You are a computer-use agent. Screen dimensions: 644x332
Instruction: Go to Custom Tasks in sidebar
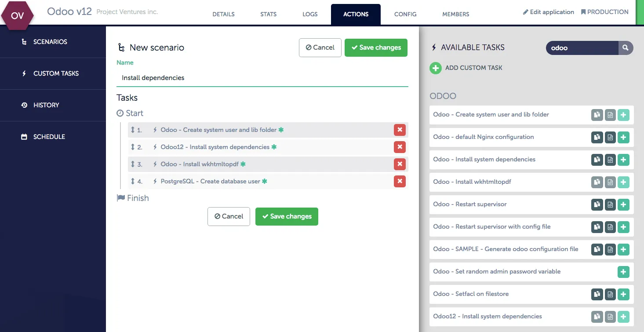[56, 73]
